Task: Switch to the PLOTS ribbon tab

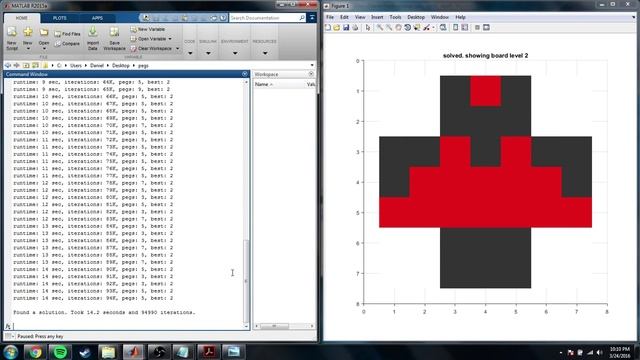Action: point(60,18)
